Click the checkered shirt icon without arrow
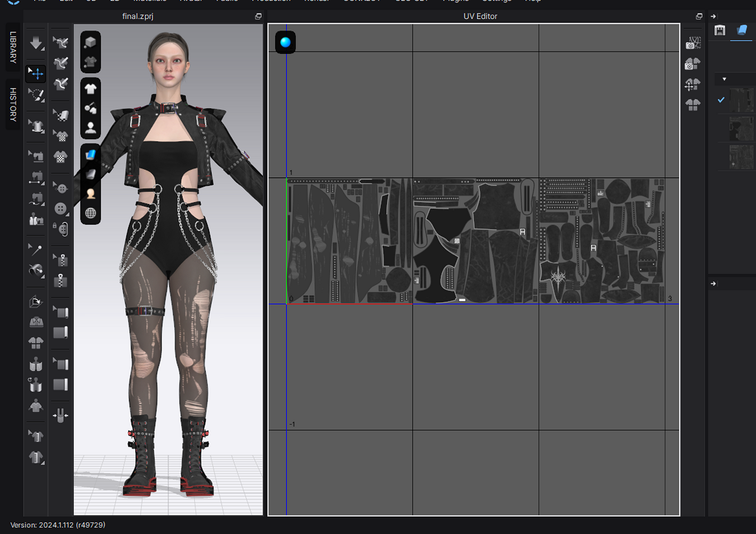The image size is (756, 534). [x=61, y=157]
